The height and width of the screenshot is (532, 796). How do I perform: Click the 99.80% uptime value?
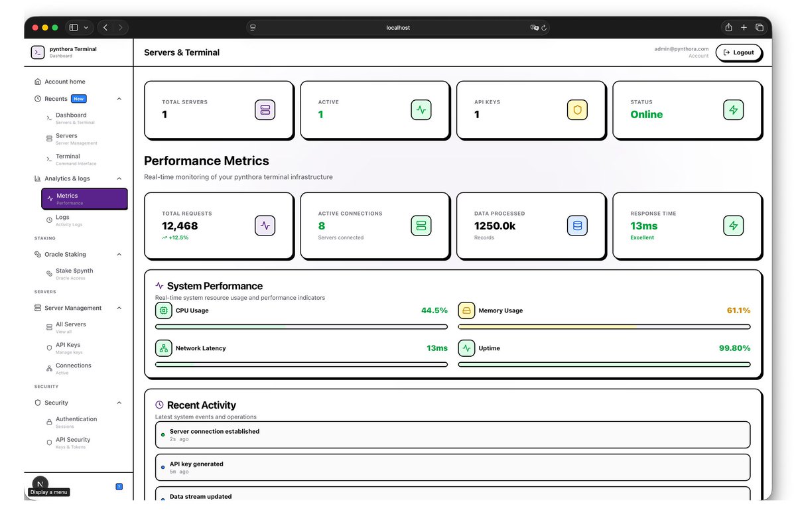click(735, 348)
